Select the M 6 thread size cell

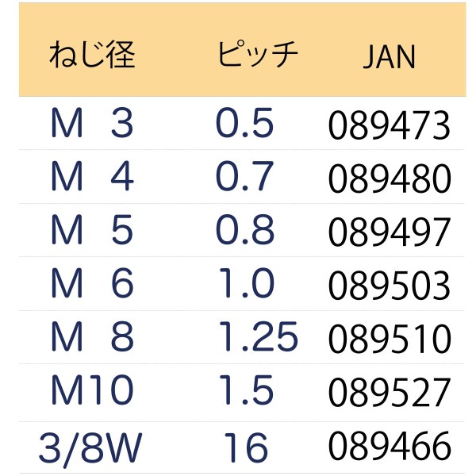pyautogui.click(x=92, y=283)
